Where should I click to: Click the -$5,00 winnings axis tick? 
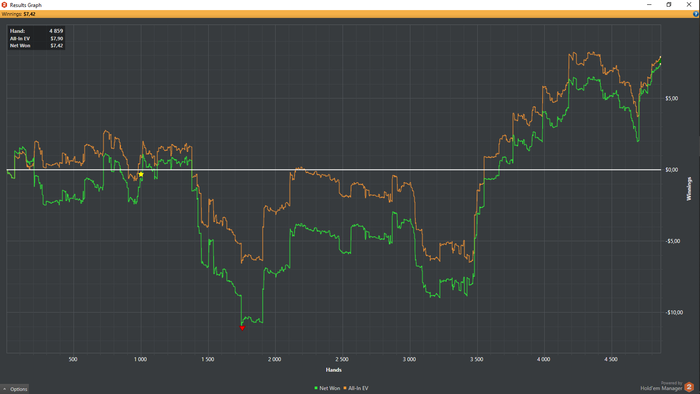[673, 241]
